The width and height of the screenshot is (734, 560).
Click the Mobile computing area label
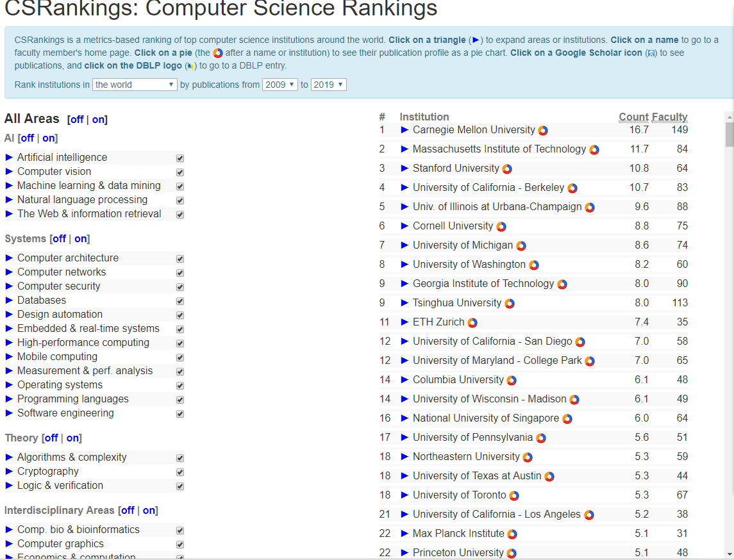pyautogui.click(x=58, y=356)
